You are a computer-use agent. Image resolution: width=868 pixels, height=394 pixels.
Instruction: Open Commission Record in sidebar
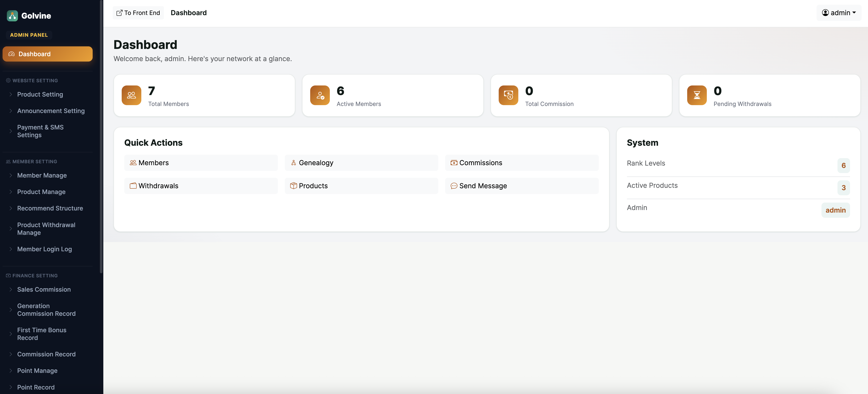tap(48, 354)
